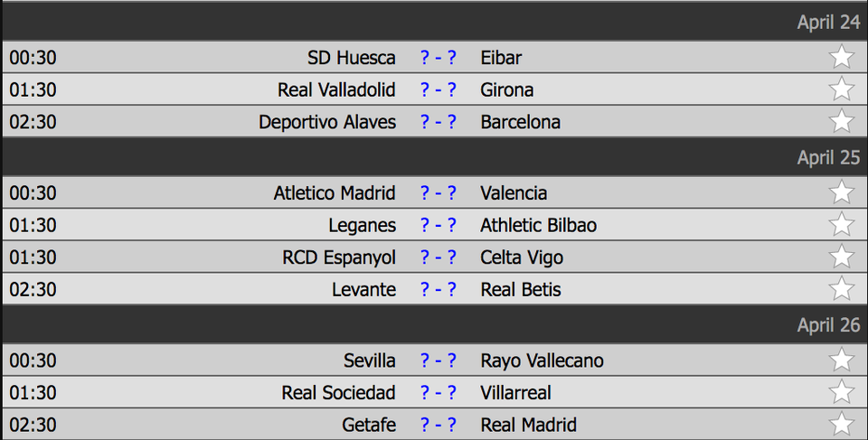Image resolution: width=868 pixels, height=440 pixels.
Task: Click the Athletic Bilbao team name
Action: coord(538,225)
